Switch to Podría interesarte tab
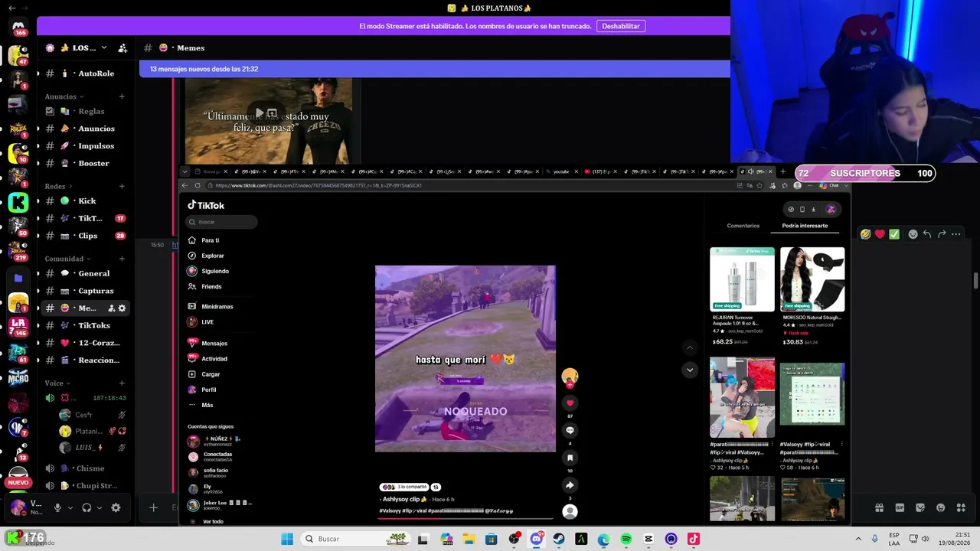 (x=805, y=226)
